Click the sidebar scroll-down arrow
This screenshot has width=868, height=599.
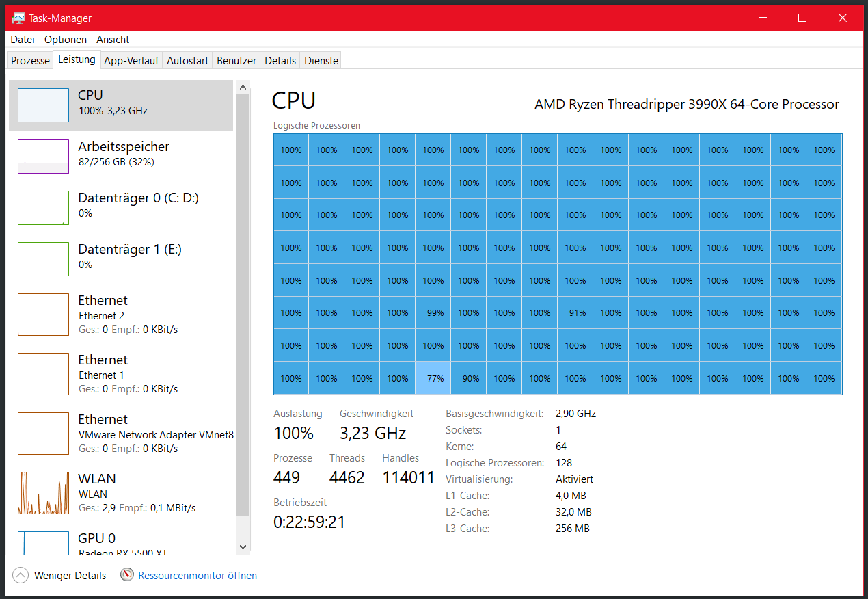(243, 547)
